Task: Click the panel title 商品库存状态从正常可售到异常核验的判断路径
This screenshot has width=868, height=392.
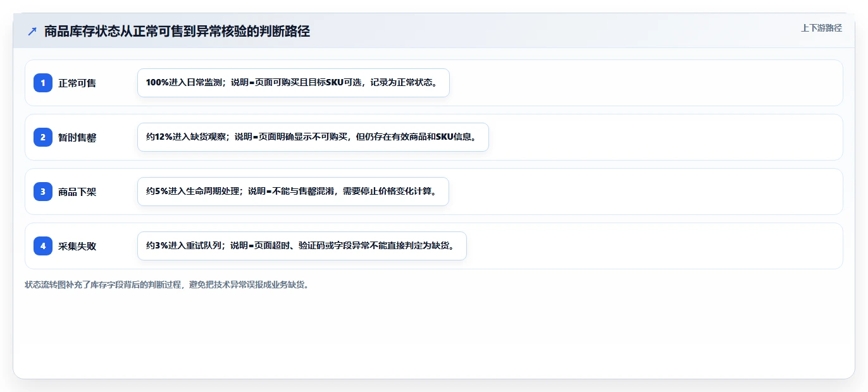Action: [177, 32]
